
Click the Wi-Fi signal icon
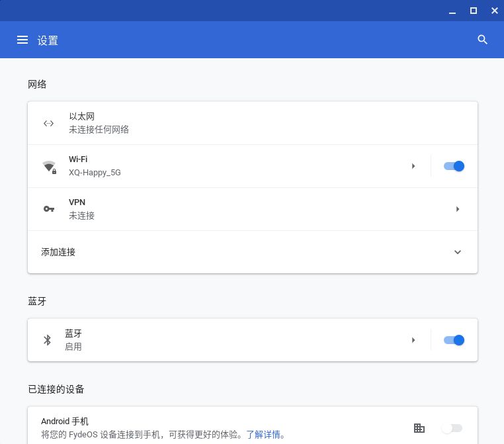pos(49,167)
